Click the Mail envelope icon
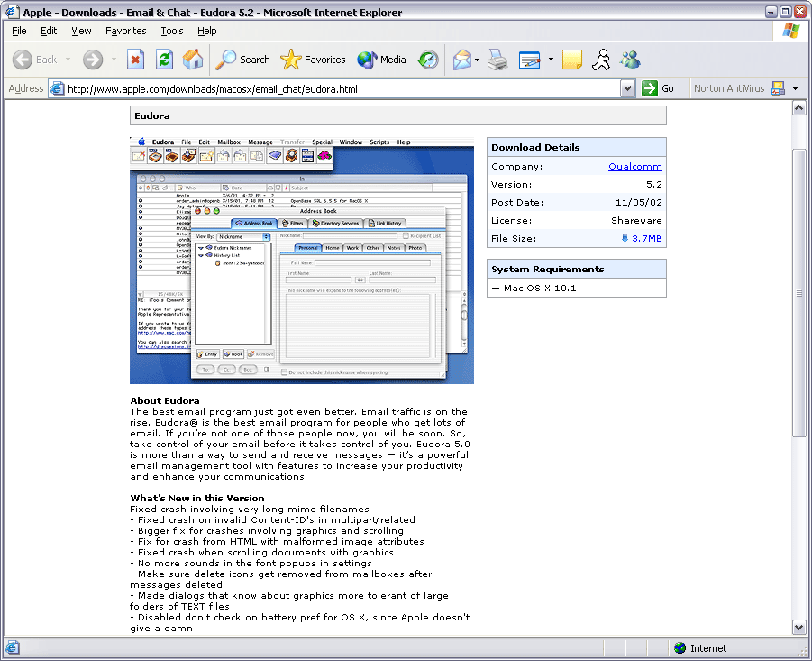 462,60
